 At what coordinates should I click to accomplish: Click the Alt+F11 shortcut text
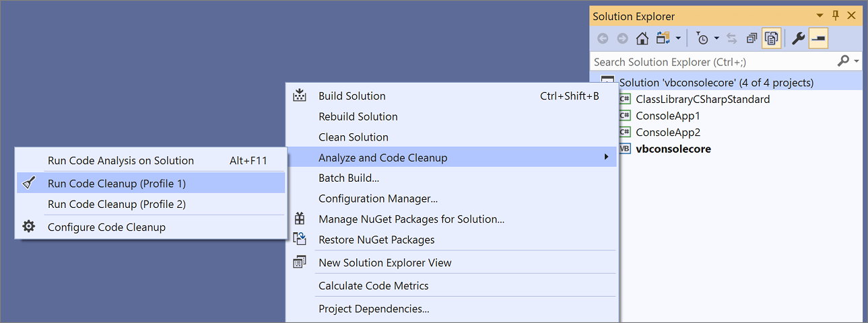pos(248,160)
